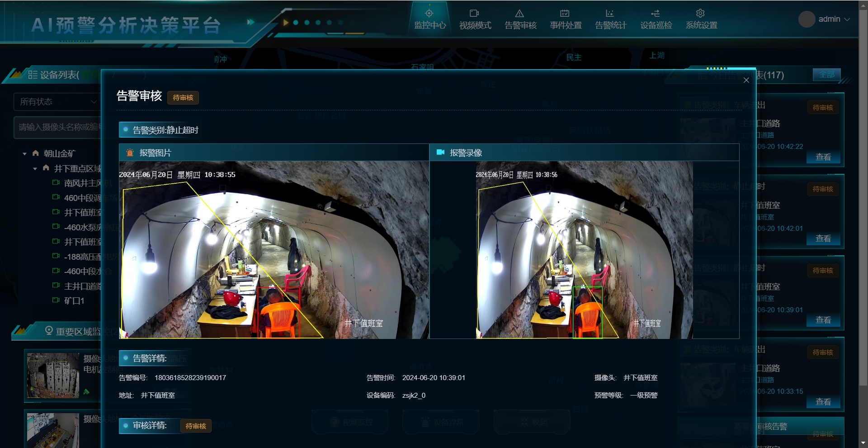Play the 报警录像 alarm video
The image size is (868, 448).
[x=584, y=250]
